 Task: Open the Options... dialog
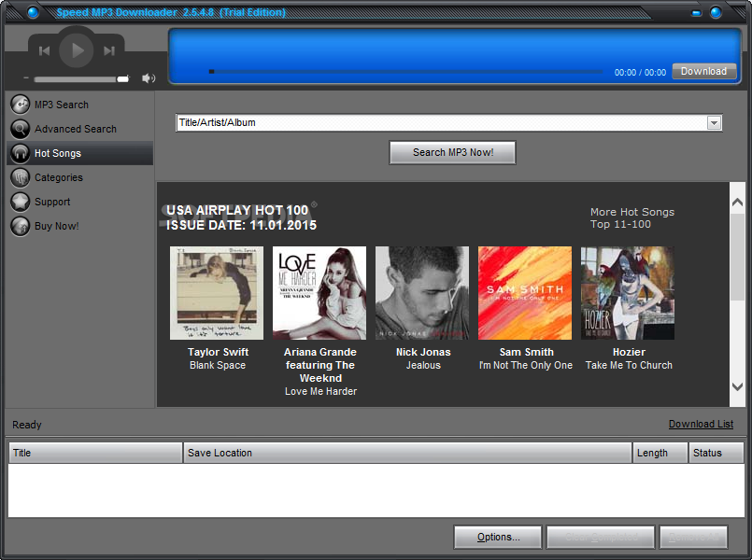[498, 537]
